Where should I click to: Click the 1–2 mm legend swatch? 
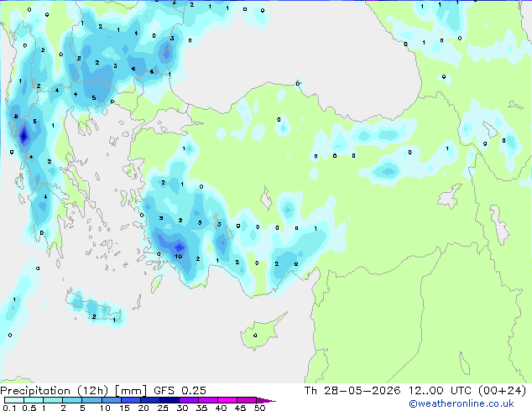coord(53,400)
